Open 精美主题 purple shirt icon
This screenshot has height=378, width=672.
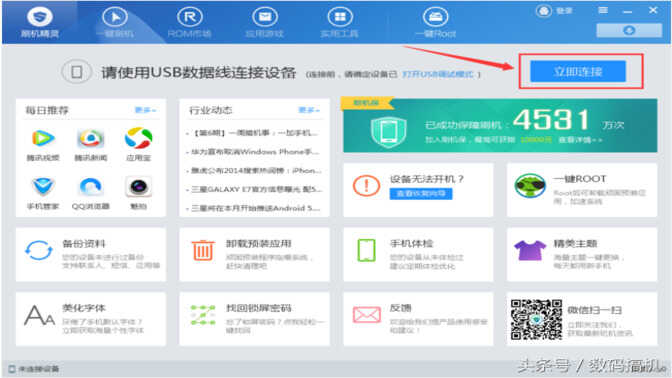pyautogui.click(x=530, y=250)
